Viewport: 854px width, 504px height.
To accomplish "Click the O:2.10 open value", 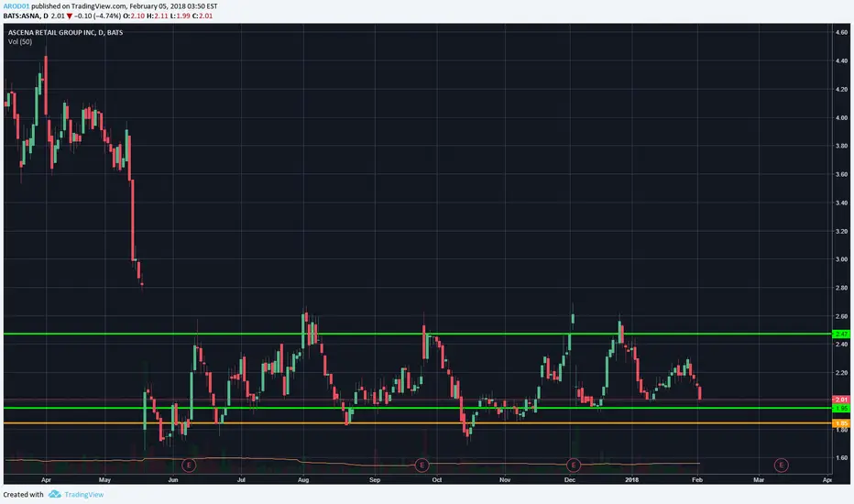I will click(134, 16).
